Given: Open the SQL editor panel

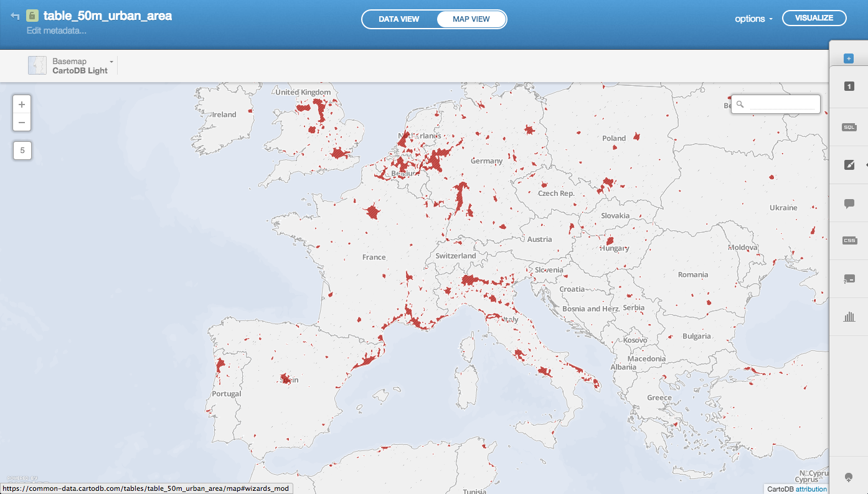Looking at the screenshot, I should coord(849,127).
